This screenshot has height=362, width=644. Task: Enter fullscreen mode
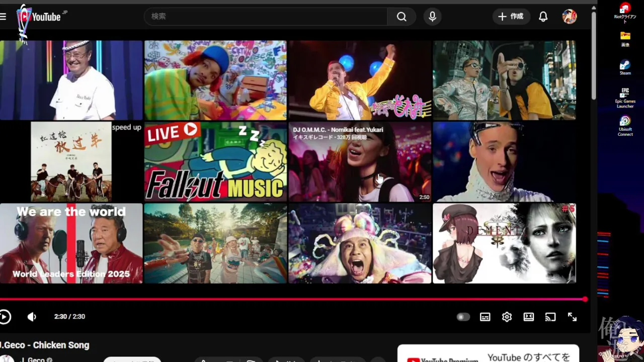[x=572, y=317]
